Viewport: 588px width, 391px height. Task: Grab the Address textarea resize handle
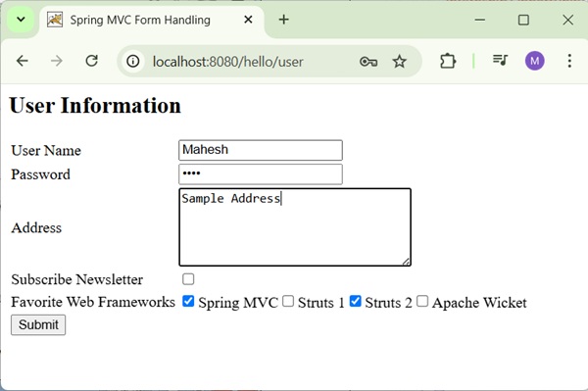point(406,262)
